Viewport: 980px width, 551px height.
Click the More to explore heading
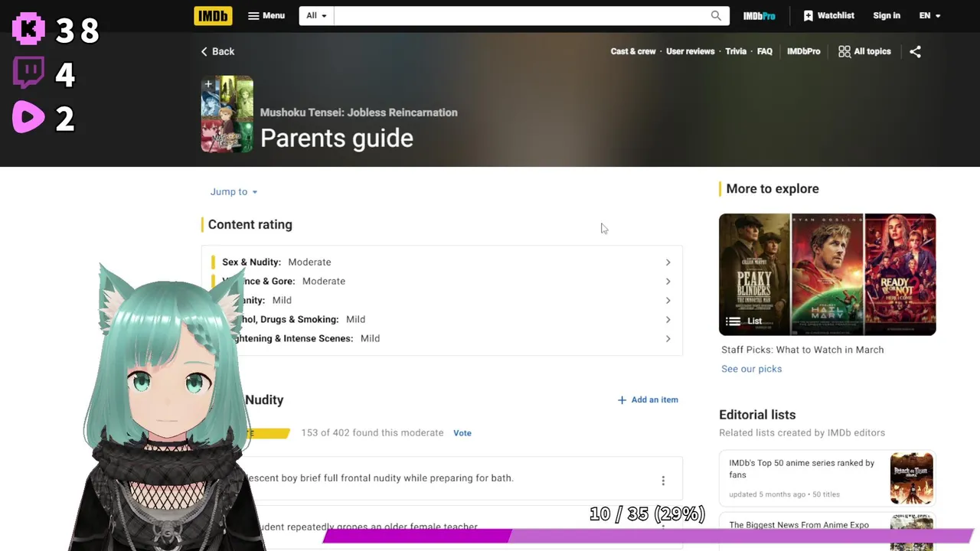click(x=773, y=188)
